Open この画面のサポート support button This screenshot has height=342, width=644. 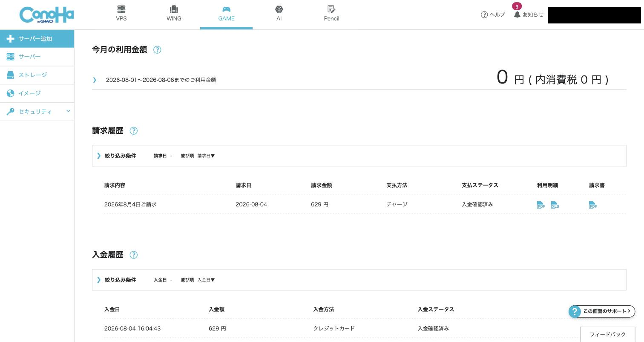click(x=602, y=311)
